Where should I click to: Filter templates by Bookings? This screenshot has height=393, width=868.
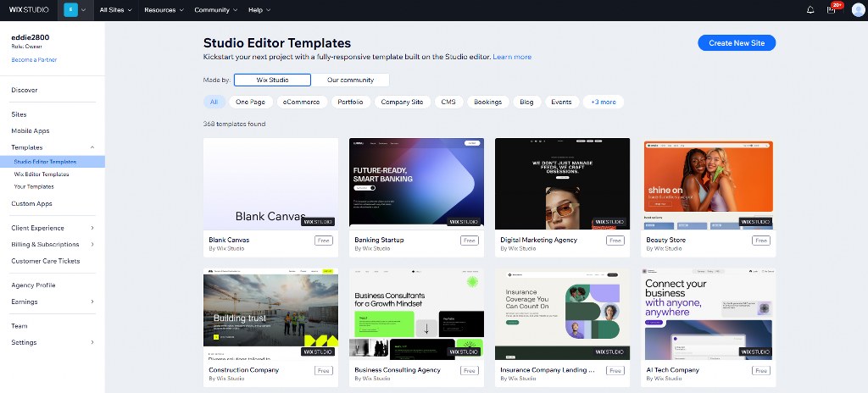coord(487,102)
